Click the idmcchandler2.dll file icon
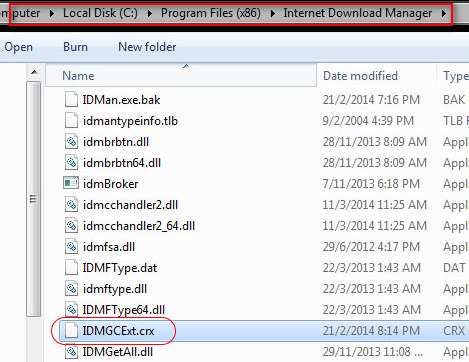469x362 pixels. click(71, 204)
